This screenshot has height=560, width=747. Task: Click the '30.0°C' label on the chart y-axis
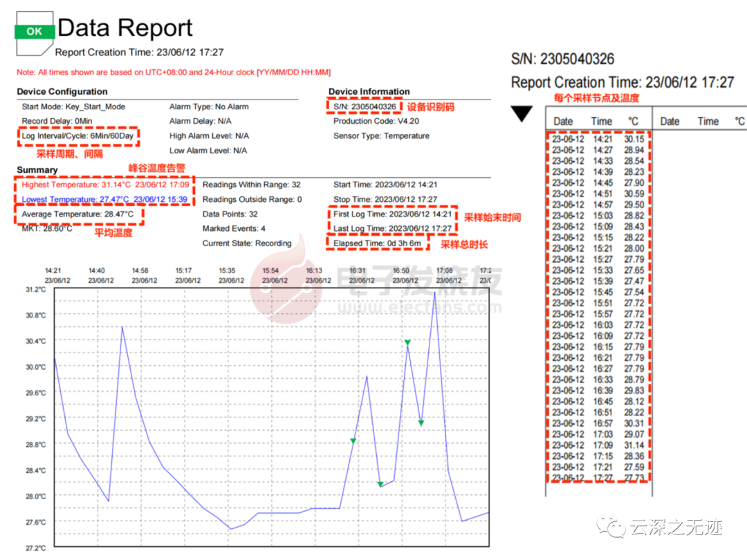(36, 367)
